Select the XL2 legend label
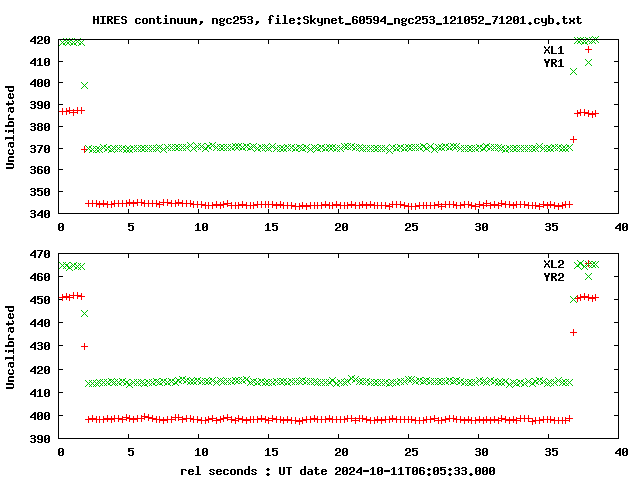This screenshot has height=480, width=640. 553,264
